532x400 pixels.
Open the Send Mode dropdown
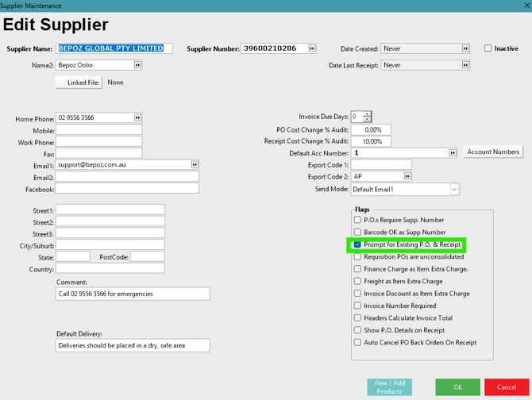[x=453, y=190]
